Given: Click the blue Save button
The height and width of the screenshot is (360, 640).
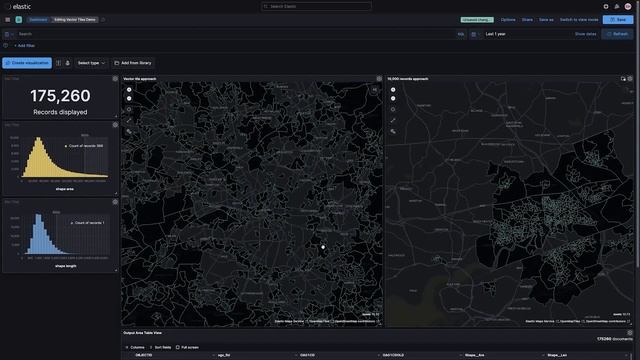Looking at the screenshot, I should 618,20.
